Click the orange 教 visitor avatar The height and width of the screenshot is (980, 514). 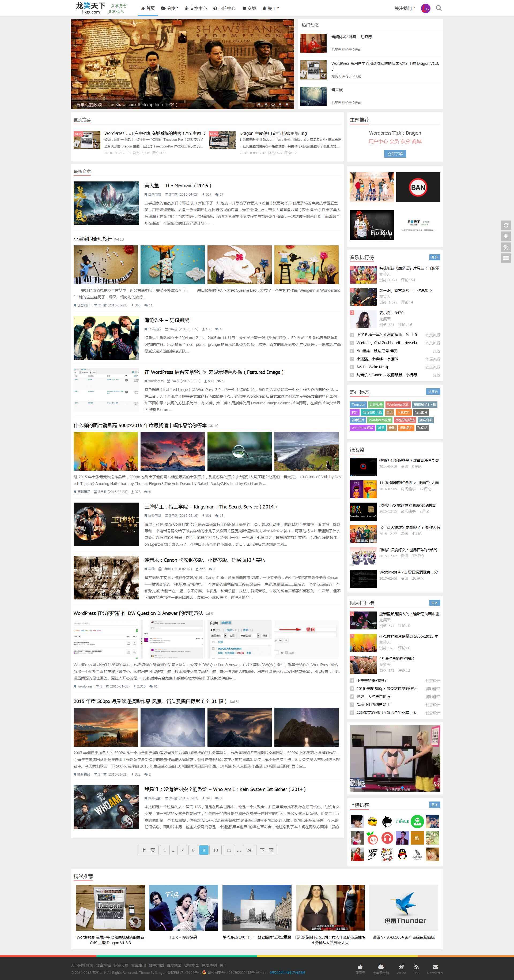(417, 838)
